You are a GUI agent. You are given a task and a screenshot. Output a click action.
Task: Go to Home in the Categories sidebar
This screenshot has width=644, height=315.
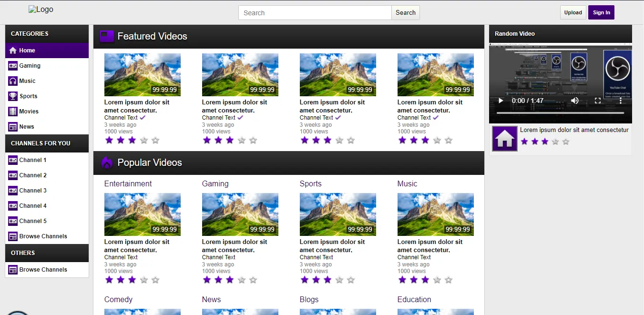point(47,51)
